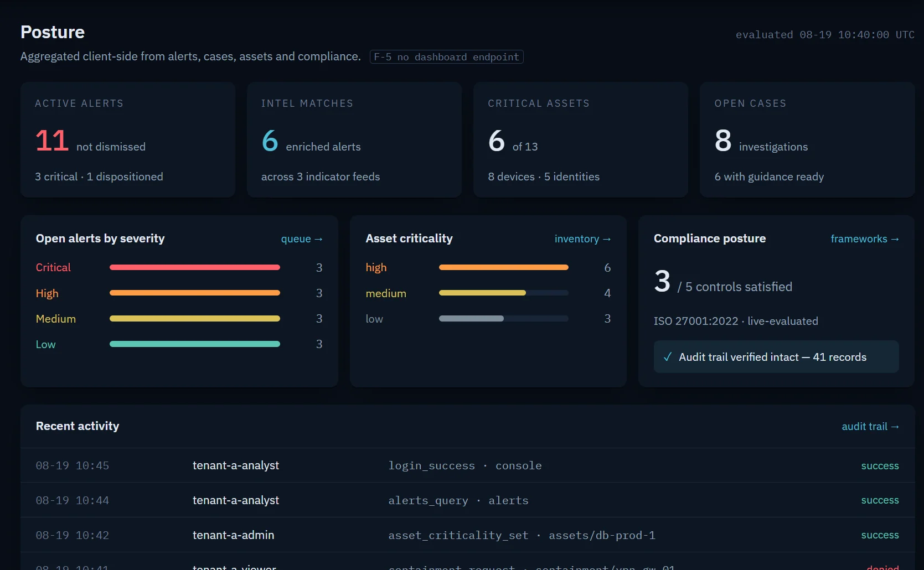Click the audit trail verified checkmark icon

click(x=668, y=357)
